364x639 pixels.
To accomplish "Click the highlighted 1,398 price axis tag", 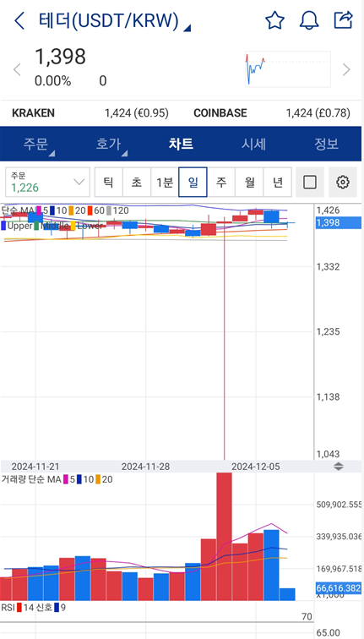I will coord(338,222).
